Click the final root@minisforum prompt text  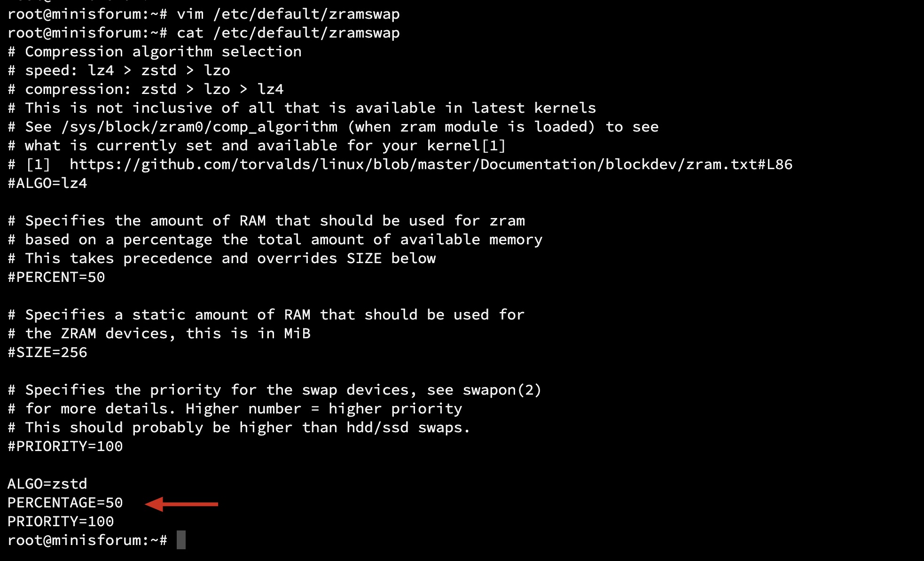87,540
